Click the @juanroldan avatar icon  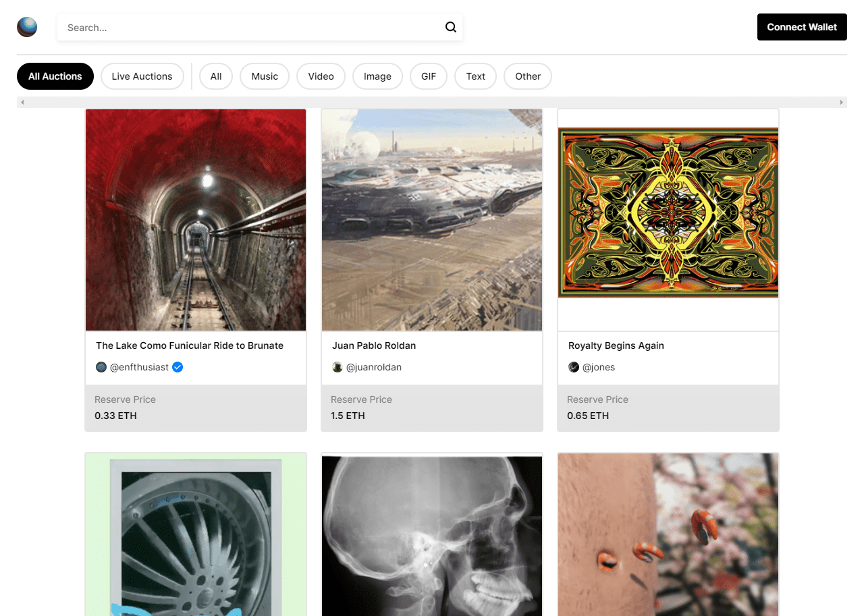pos(337,367)
